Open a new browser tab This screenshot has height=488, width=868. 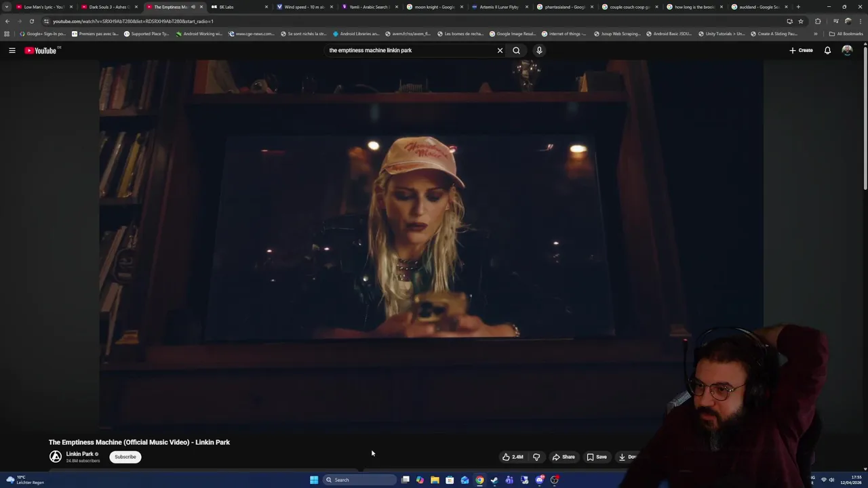click(x=798, y=7)
